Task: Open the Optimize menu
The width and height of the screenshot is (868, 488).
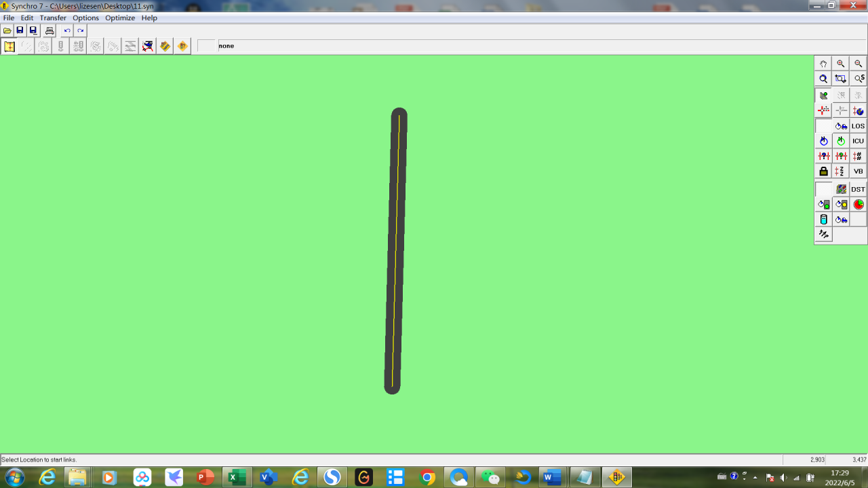Action: coord(120,18)
